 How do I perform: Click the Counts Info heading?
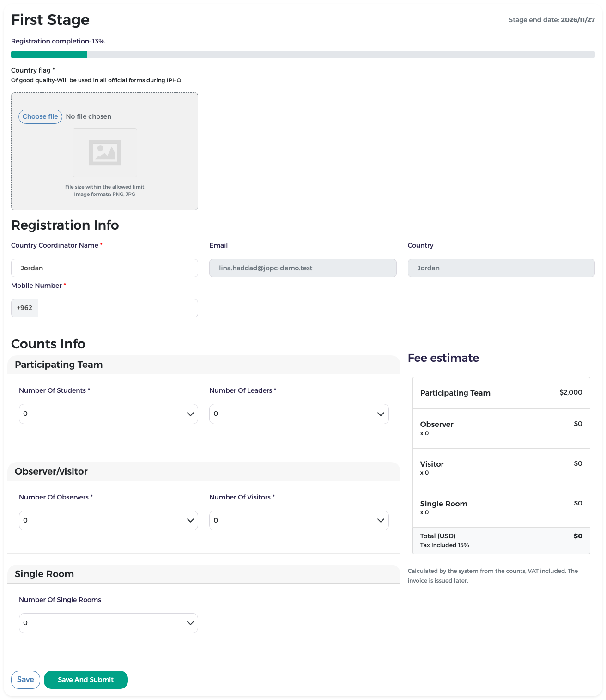(48, 344)
